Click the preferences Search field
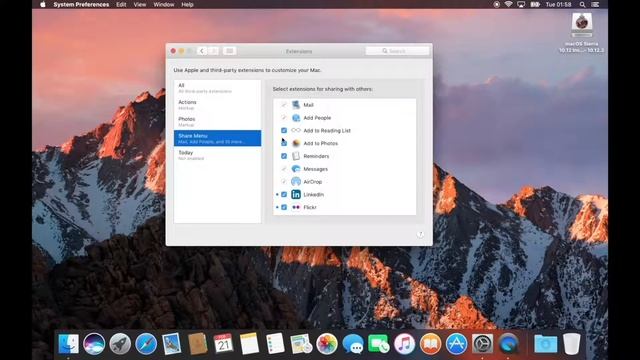This screenshot has width=640, height=360. tap(397, 51)
